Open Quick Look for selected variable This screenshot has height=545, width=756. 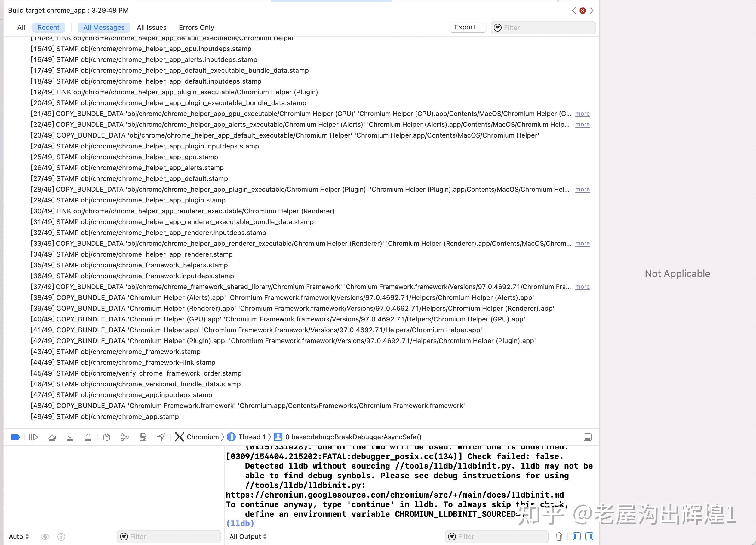point(45,536)
